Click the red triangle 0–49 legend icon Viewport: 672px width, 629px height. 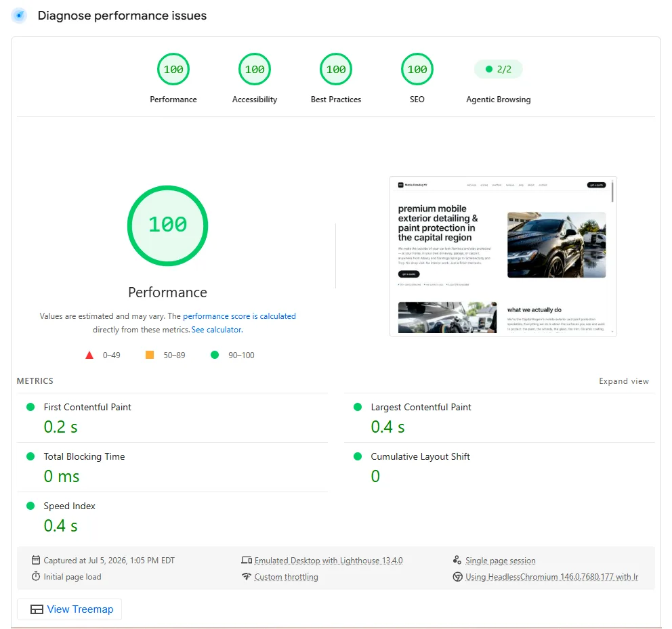click(89, 355)
